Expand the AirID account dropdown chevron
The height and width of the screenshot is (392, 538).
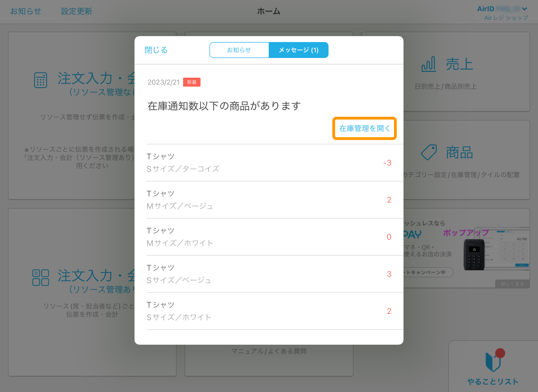point(525,9)
